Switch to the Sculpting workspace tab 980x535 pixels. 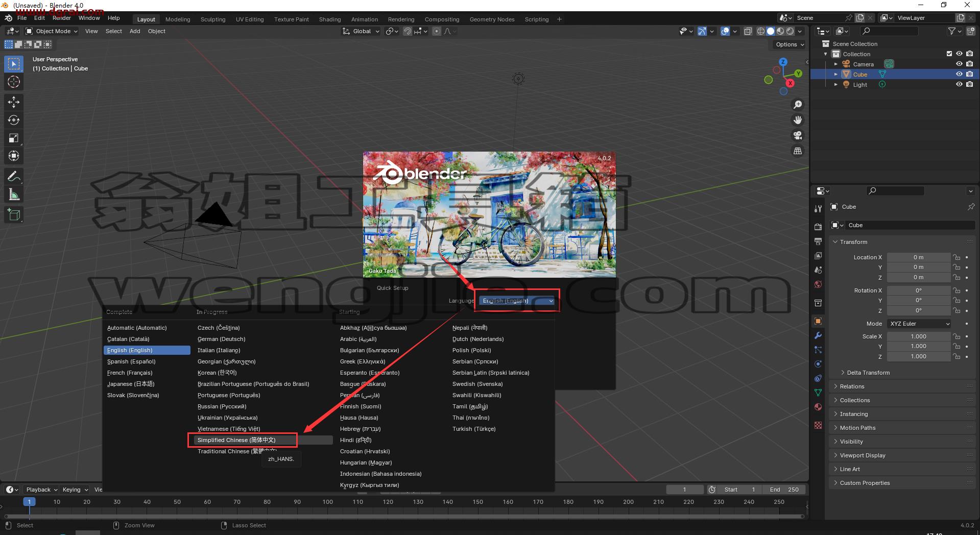[x=213, y=19]
